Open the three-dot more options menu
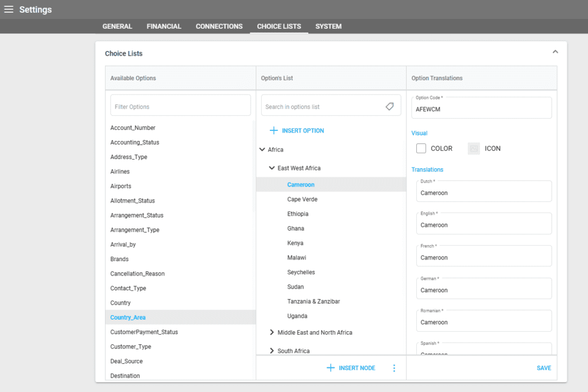This screenshot has height=392, width=588. [394, 368]
